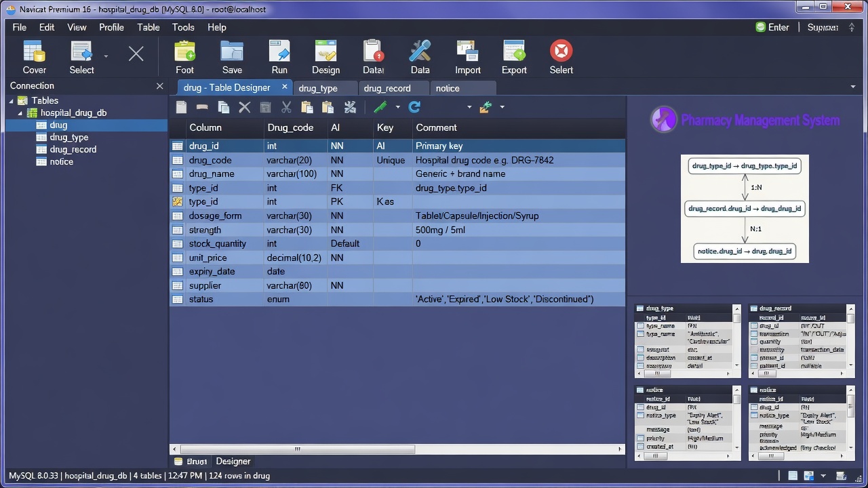
Task: Click the wrench and screwdriver tools icon
Action: point(350,107)
